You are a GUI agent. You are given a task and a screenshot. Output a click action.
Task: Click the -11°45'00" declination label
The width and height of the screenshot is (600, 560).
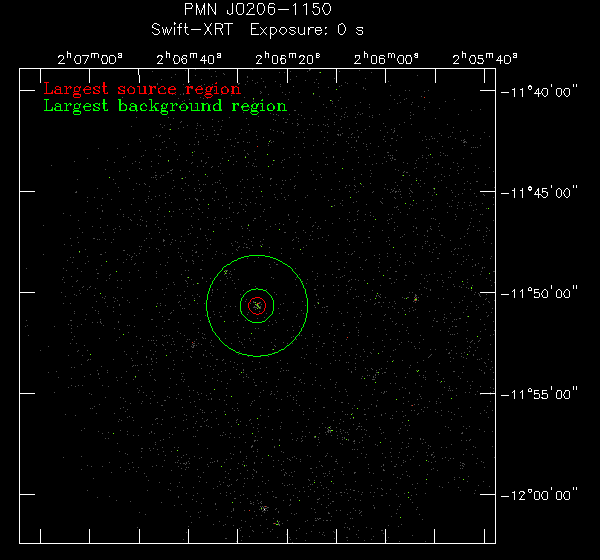538,193
